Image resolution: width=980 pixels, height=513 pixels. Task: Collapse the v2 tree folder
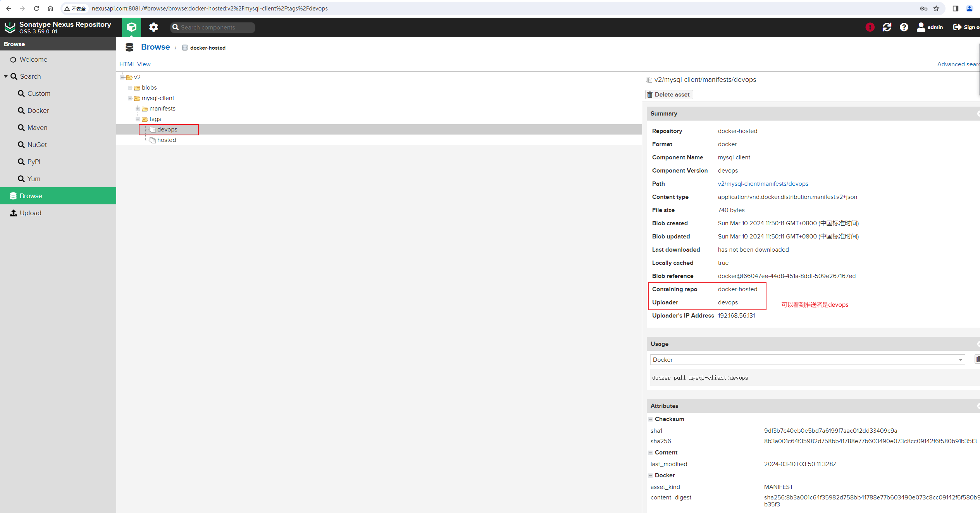(122, 77)
